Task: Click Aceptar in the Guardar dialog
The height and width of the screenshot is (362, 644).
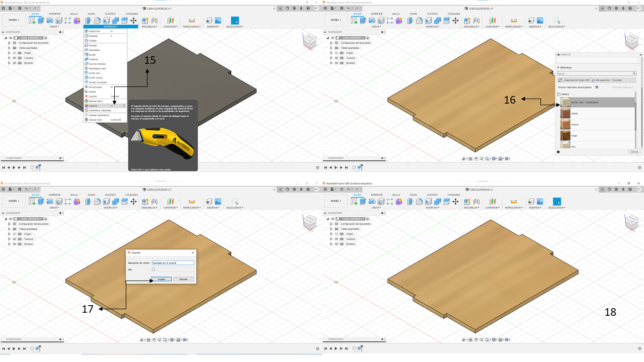Action: [162, 279]
